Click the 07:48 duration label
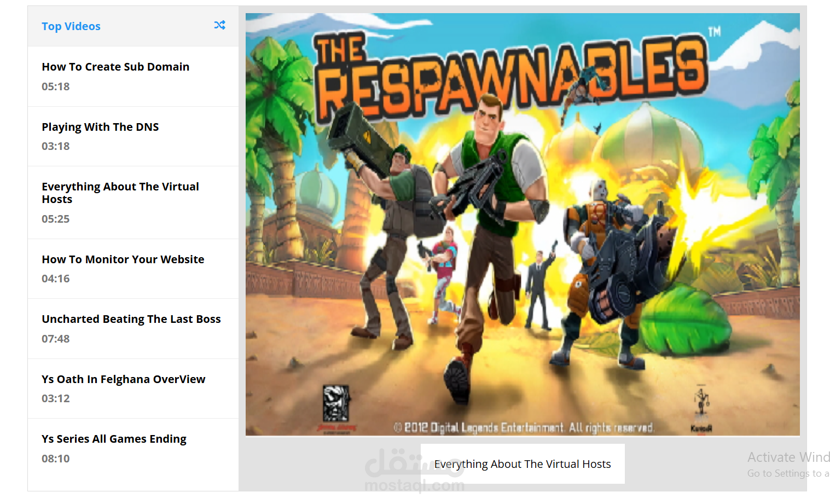Viewport: 830px width, 504px height. (56, 339)
